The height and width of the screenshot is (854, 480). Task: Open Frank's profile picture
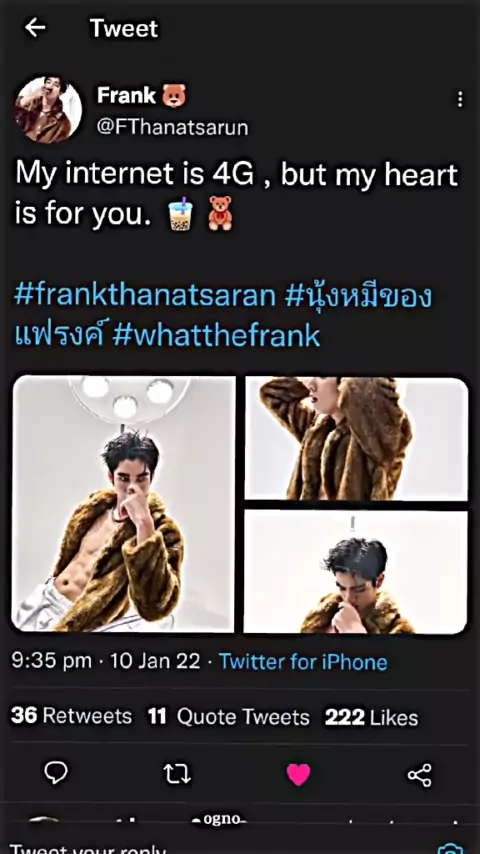(x=48, y=109)
